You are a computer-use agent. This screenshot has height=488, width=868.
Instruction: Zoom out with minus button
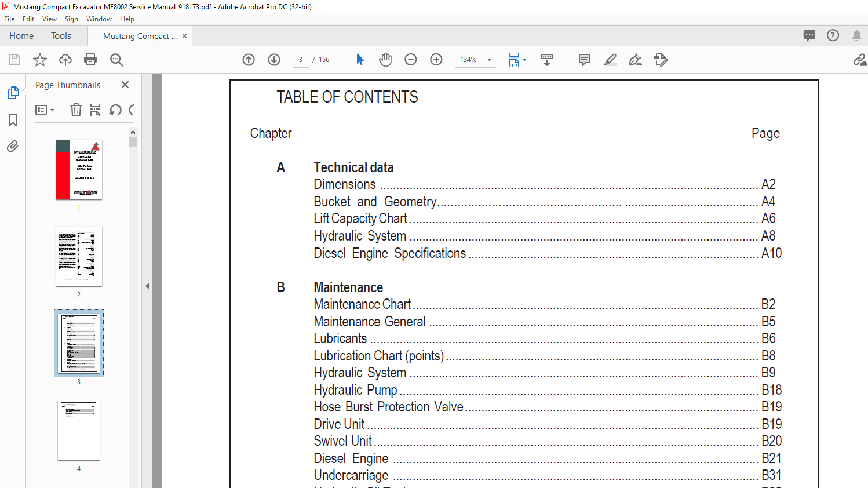coord(411,60)
